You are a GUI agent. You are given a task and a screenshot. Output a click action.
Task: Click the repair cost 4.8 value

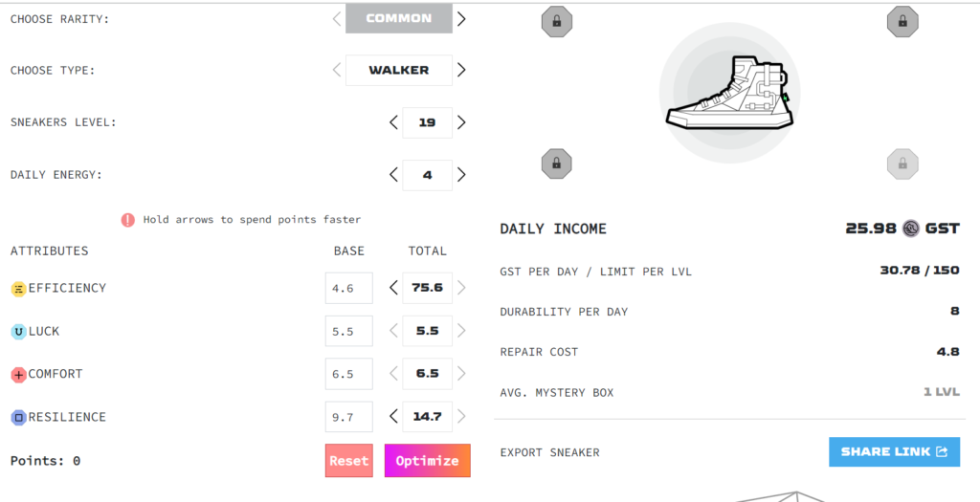(x=948, y=352)
